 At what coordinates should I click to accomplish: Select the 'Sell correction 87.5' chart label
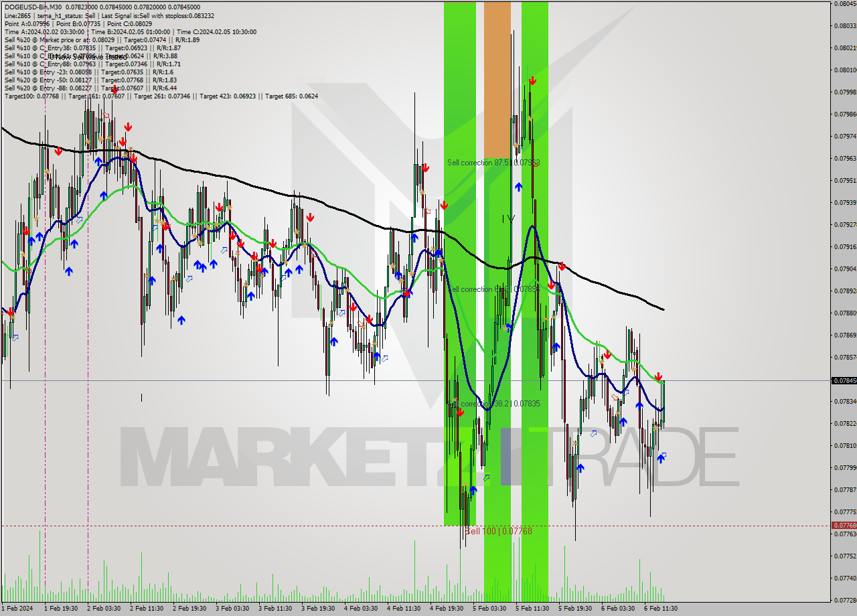pyautogui.click(x=493, y=162)
